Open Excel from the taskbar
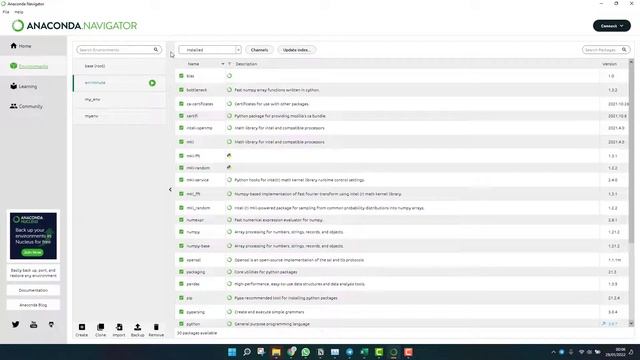The image size is (640, 360). 364,352
